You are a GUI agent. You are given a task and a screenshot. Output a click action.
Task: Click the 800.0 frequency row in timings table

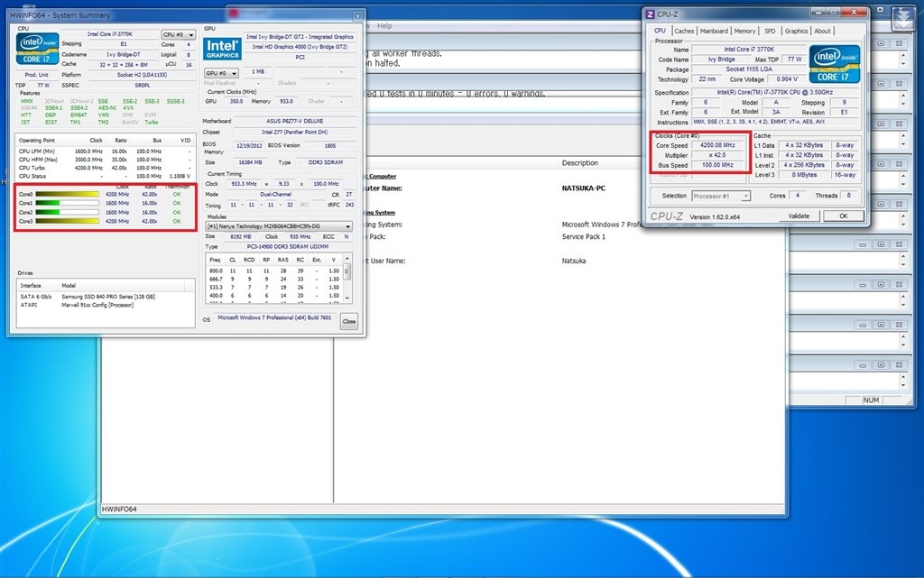[x=274, y=271]
